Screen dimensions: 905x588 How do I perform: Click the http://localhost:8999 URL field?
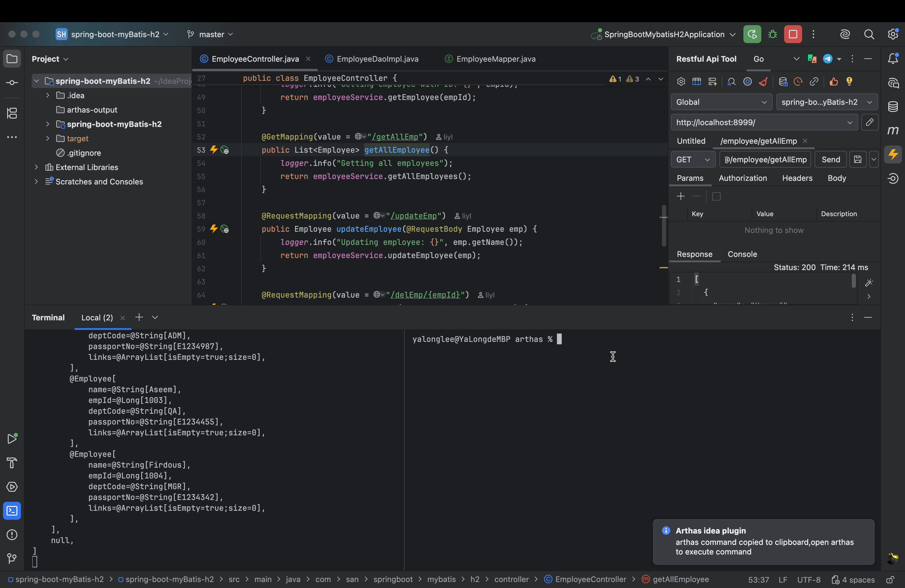click(757, 122)
